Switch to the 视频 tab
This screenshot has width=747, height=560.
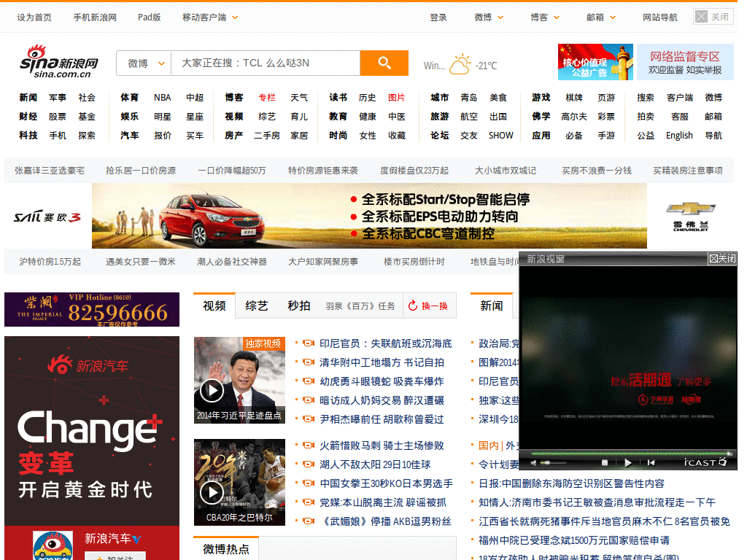pos(214,306)
